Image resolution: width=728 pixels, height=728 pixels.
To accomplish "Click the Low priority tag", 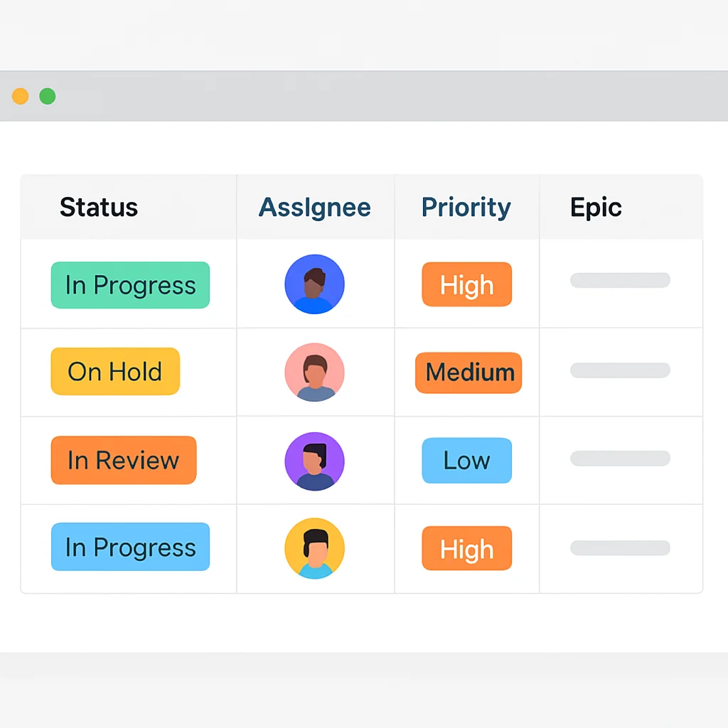I will point(466,461).
